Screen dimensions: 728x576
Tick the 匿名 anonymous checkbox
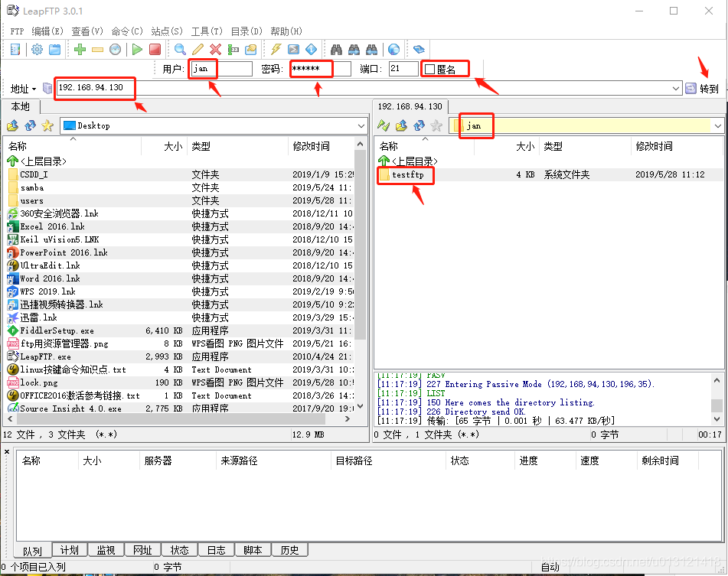430,69
